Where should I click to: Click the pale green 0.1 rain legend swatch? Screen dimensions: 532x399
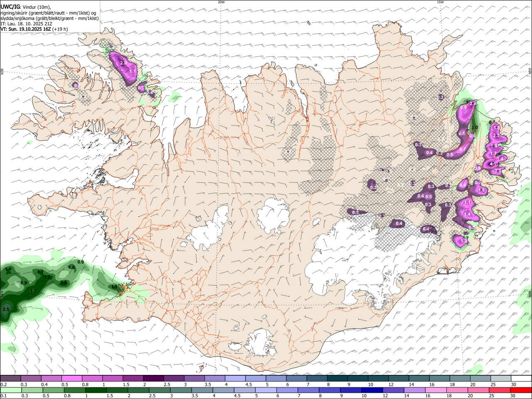pyautogui.click(x=10, y=390)
